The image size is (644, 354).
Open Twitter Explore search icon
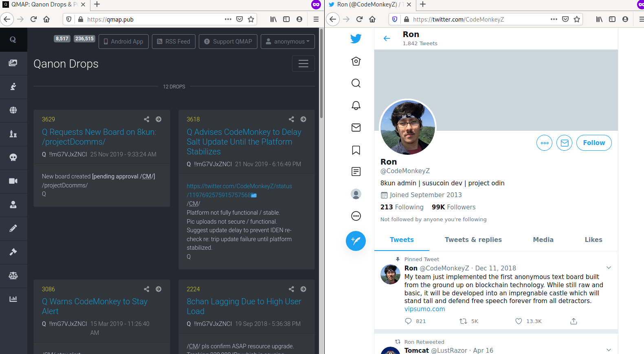[x=356, y=83]
